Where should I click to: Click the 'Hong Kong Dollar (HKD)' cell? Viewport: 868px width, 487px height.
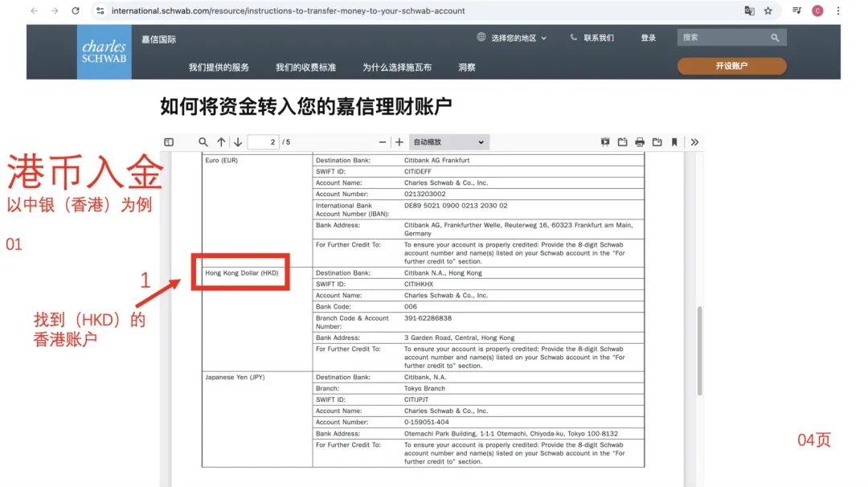pyautogui.click(x=241, y=272)
